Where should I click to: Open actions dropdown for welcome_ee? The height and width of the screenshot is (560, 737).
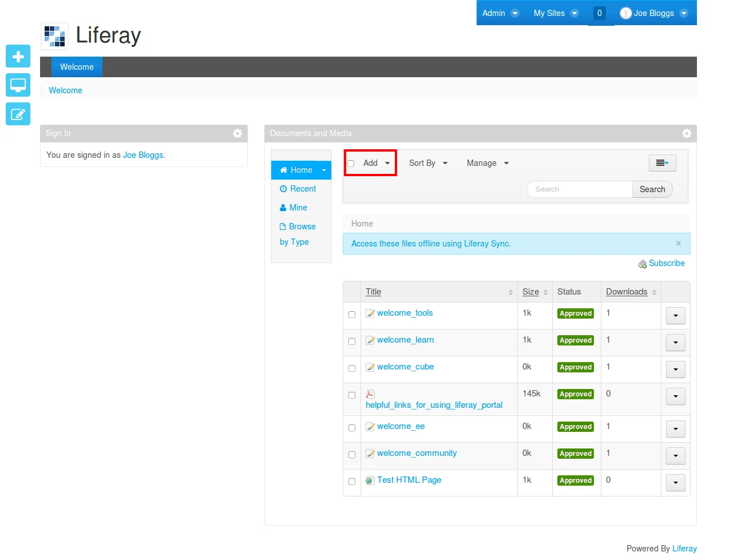click(676, 429)
